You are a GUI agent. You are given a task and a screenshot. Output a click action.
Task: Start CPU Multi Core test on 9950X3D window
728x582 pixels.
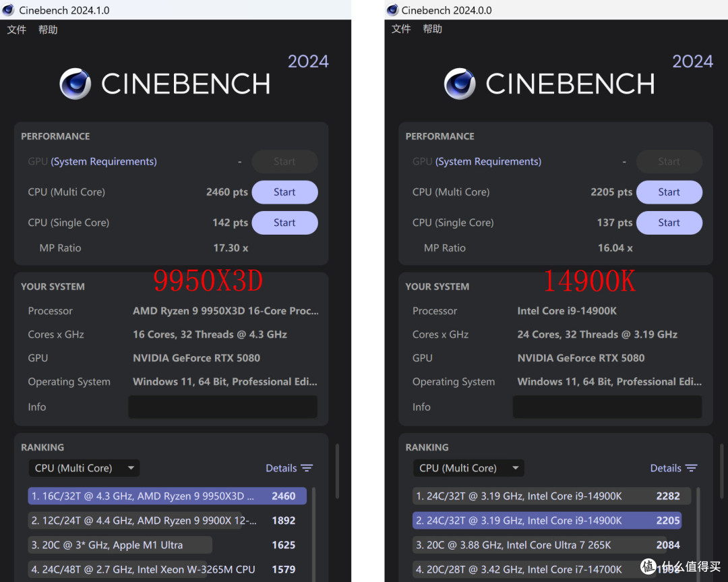click(x=284, y=192)
